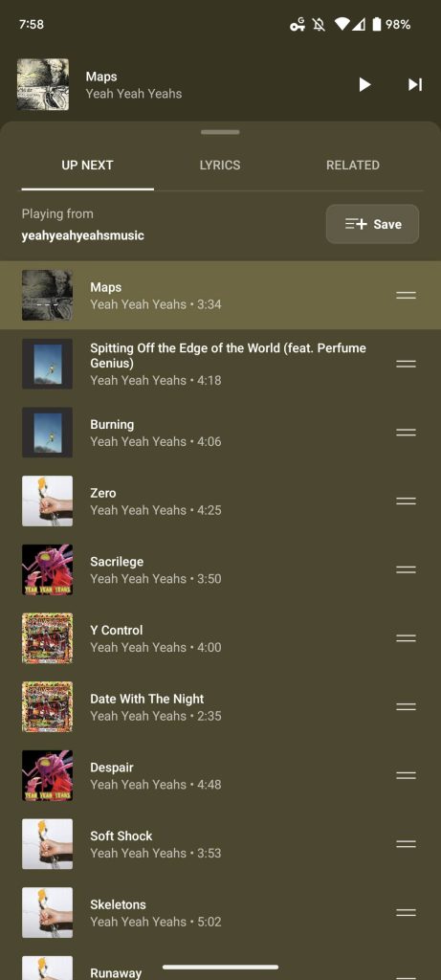Tap the reorder handle on Maps
The image size is (441, 980).
[x=406, y=295]
